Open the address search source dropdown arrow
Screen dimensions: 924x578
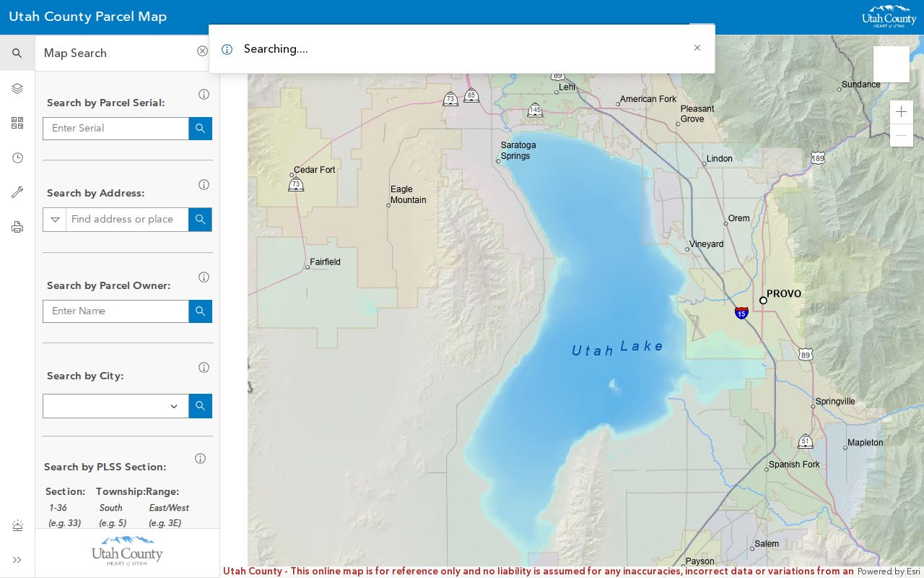[x=55, y=220]
